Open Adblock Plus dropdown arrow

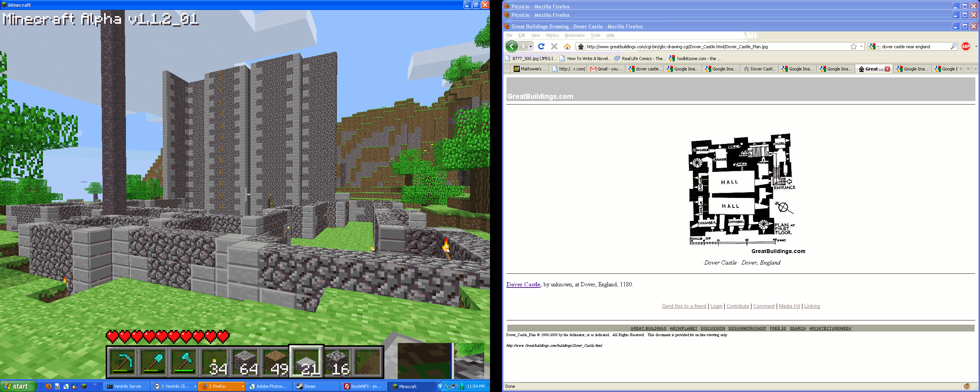click(x=976, y=47)
